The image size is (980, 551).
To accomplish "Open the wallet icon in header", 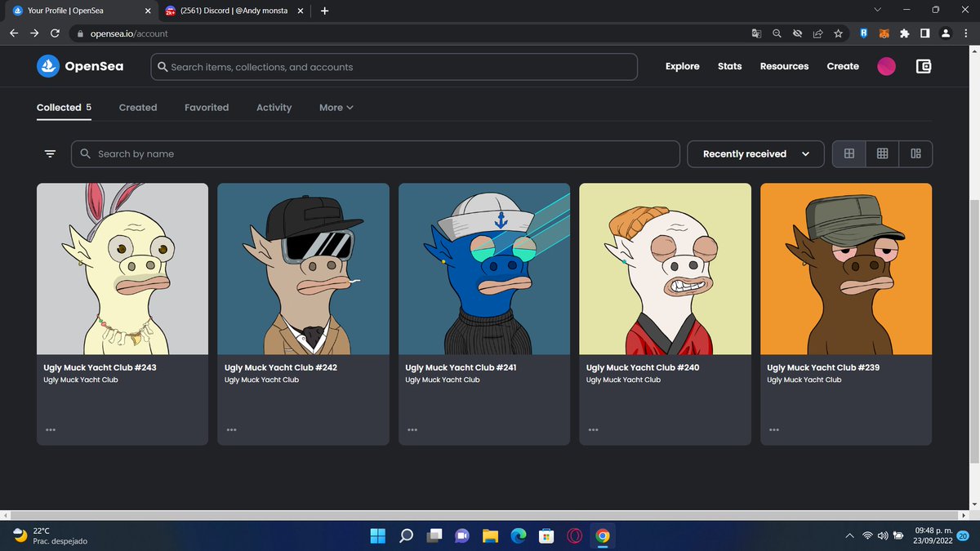I will (x=924, y=66).
